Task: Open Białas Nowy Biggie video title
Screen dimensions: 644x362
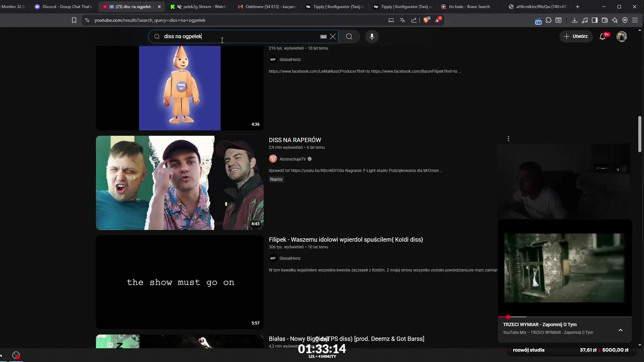Action: point(346,339)
